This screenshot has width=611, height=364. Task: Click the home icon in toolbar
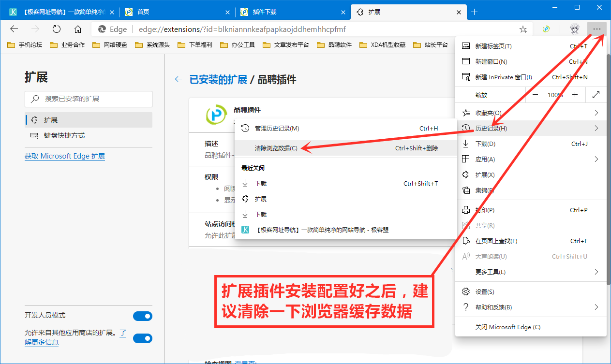pyautogui.click(x=78, y=29)
